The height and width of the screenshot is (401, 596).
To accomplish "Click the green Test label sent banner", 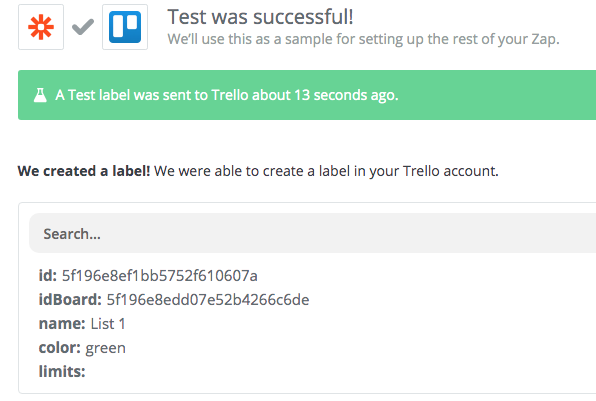I will pos(307,95).
